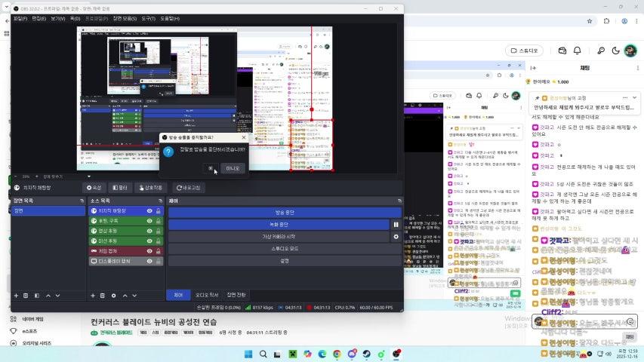Open the 도움말(H) menu in OBS
The height and width of the screenshot is (362, 644).
coord(170,18)
